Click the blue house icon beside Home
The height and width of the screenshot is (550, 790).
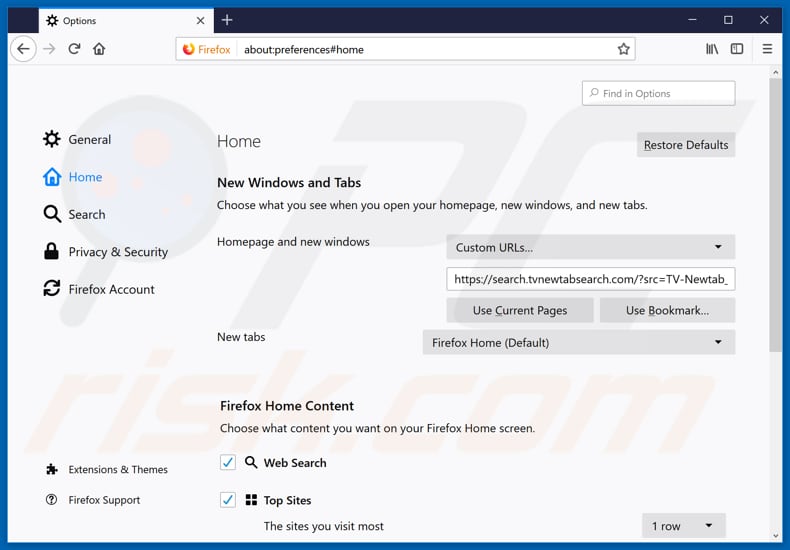pyautogui.click(x=51, y=177)
